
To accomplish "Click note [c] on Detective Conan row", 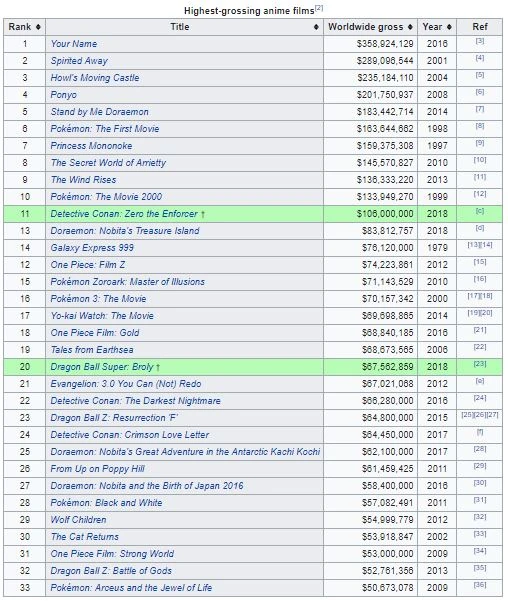I will 480,211.
